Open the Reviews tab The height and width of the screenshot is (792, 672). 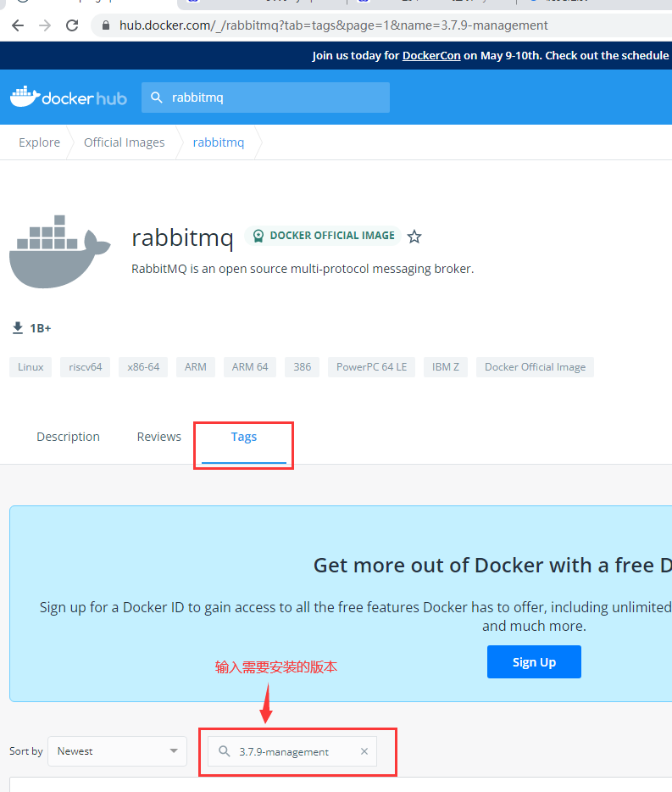(159, 437)
